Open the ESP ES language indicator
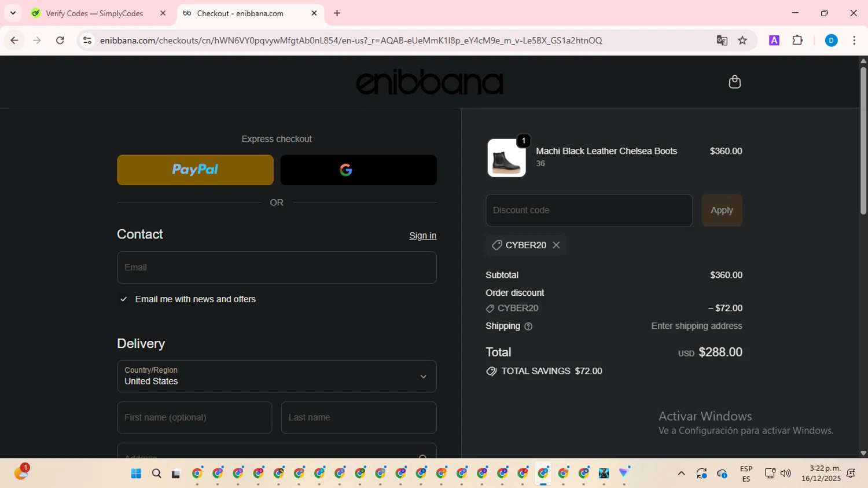Screen dimensions: 868x488 pyautogui.click(x=746, y=474)
